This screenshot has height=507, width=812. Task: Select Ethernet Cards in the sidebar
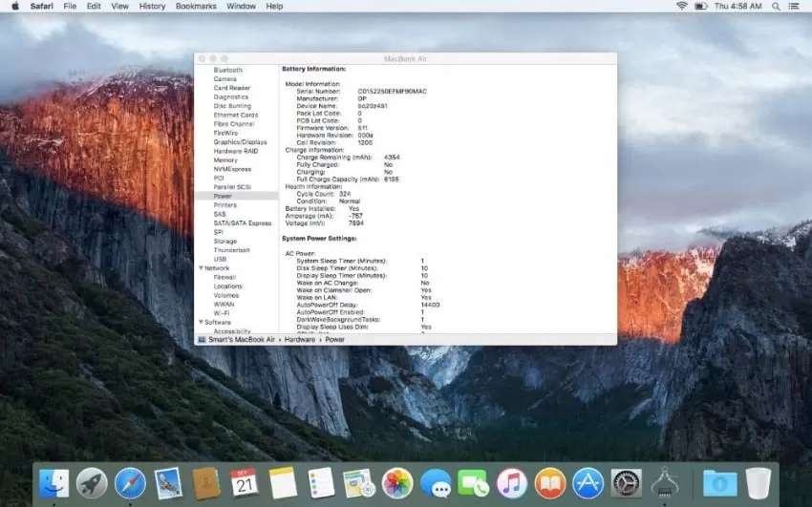point(236,115)
